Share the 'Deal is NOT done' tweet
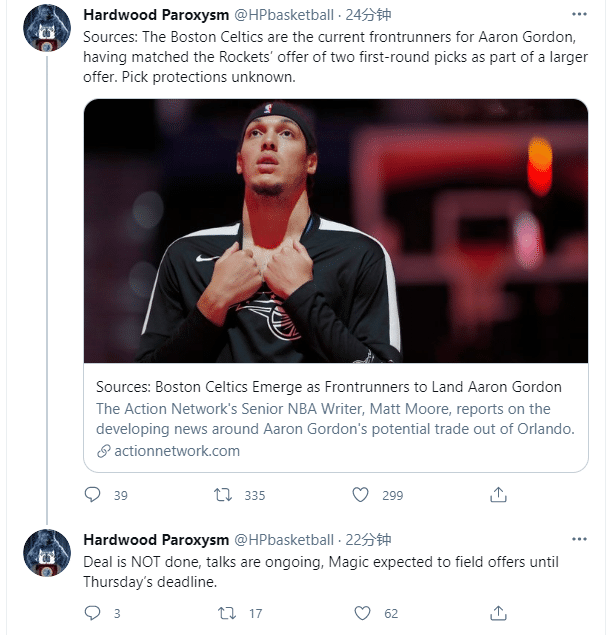607x635 pixels. tap(498, 613)
